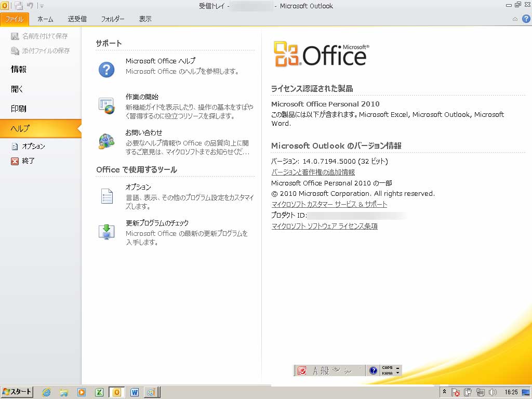Image resolution: width=532 pixels, height=399 pixels.
Task: Click 更新プログラムのチェック download icon
Action: pyautogui.click(x=107, y=232)
